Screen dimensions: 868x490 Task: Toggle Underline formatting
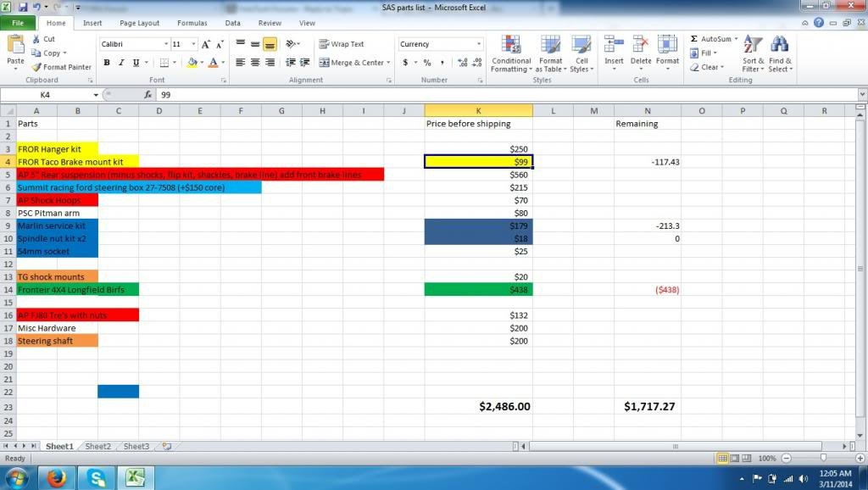[x=136, y=63]
